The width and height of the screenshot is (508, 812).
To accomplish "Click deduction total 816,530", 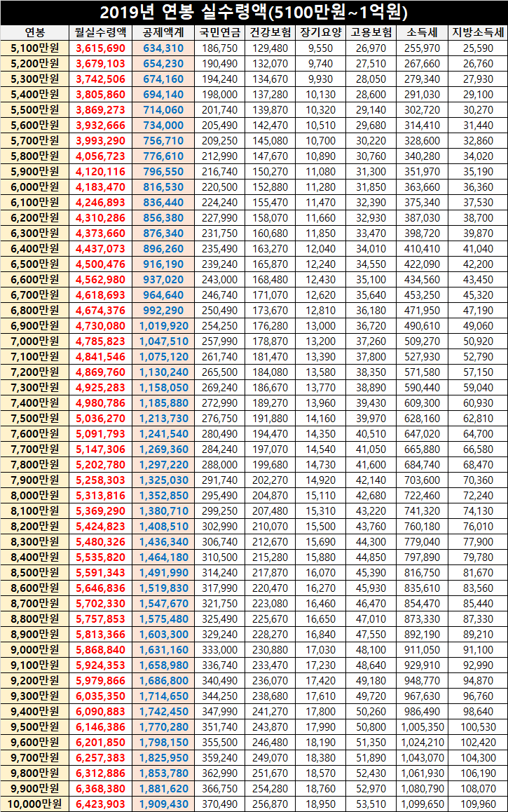I will [163, 187].
